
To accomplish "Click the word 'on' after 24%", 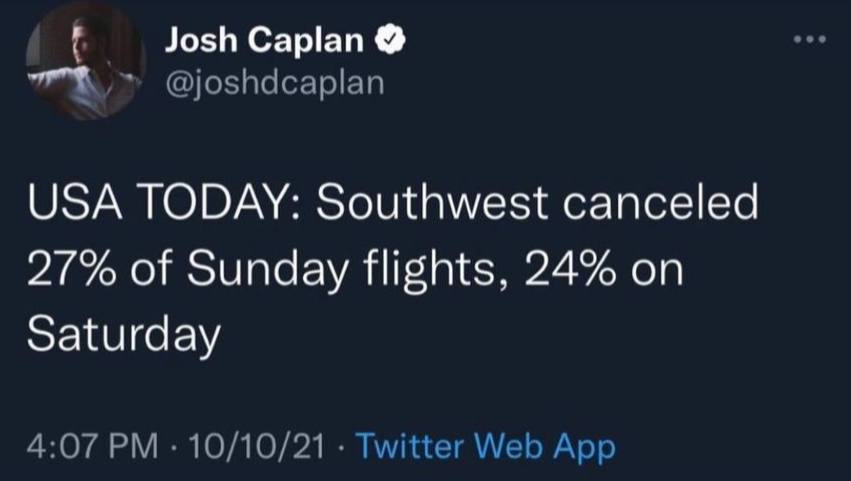I will click(x=657, y=271).
